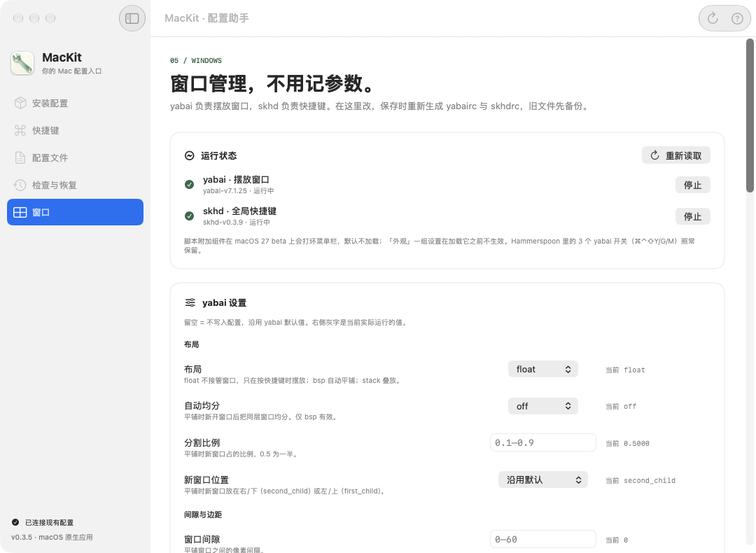Click the 'skhd · 全局快捷键' status label
The height and width of the screenshot is (553, 756).
(x=239, y=211)
